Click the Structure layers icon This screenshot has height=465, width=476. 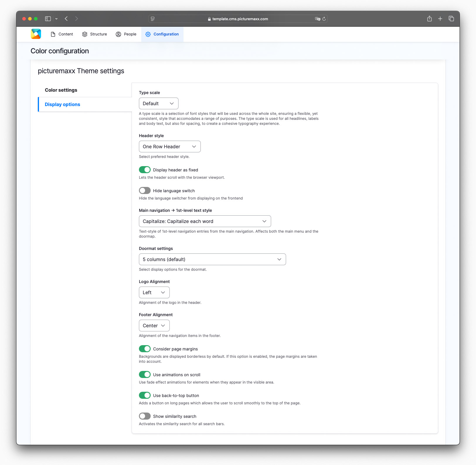[85, 34]
